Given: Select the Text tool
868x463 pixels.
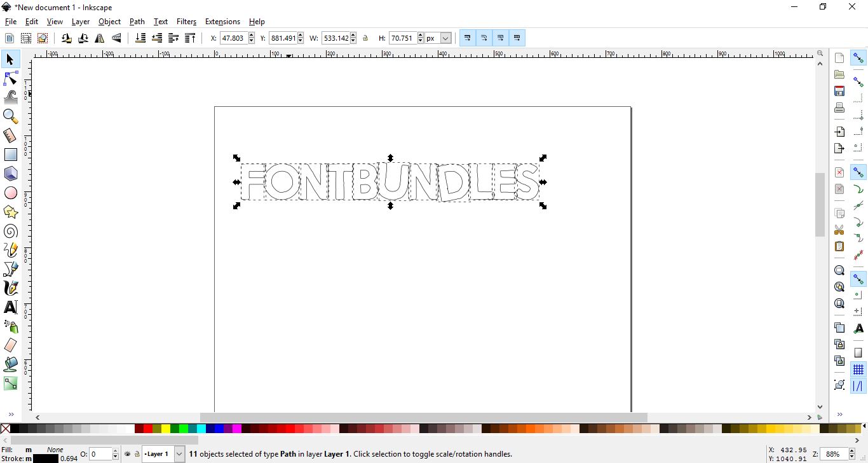Looking at the screenshot, I should (x=10, y=307).
